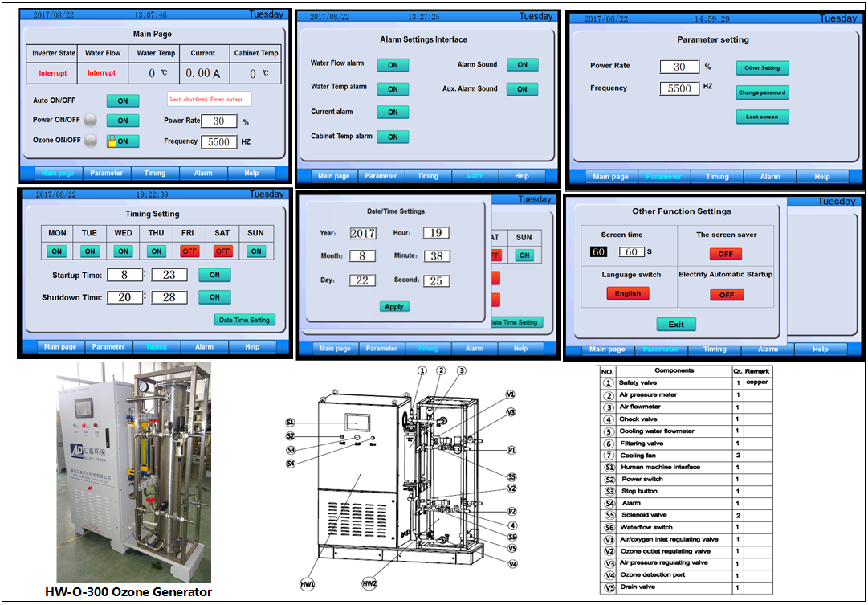Click the HW-O-300 Ozone Generator photo

132,472
